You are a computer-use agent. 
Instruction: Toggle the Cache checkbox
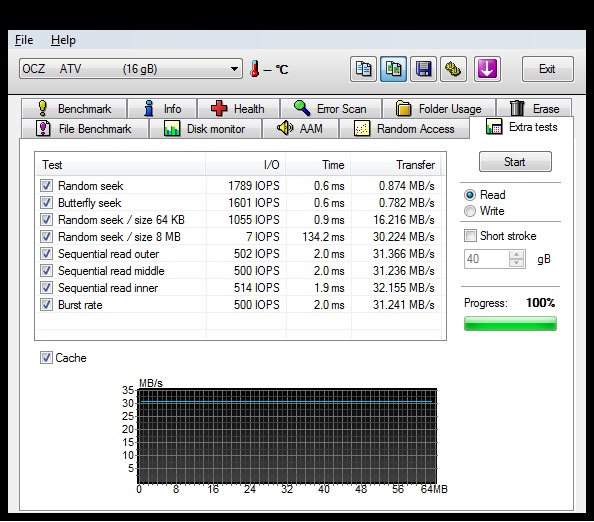point(46,358)
